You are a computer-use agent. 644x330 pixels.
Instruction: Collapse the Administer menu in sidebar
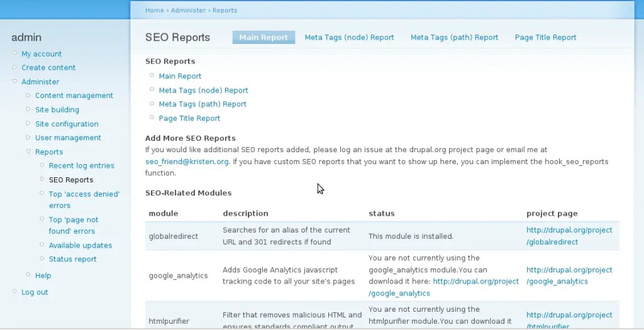point(40,82)
